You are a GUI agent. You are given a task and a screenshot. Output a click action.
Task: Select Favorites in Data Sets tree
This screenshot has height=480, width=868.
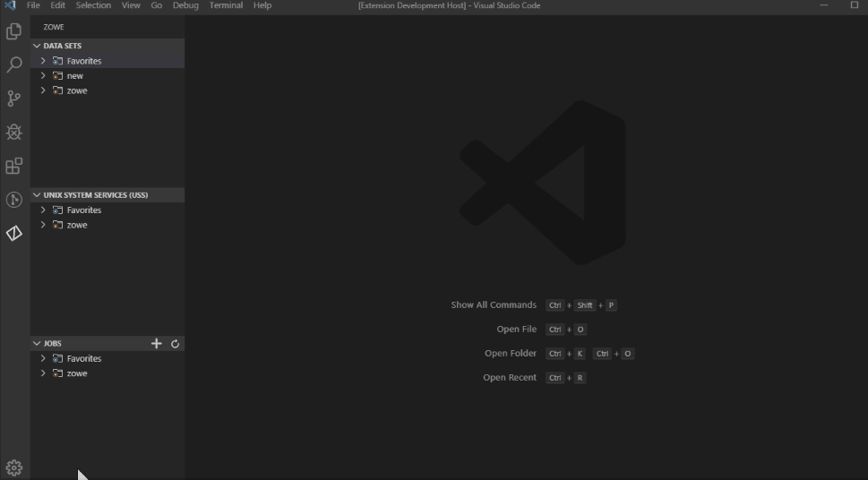click(84, 61)
